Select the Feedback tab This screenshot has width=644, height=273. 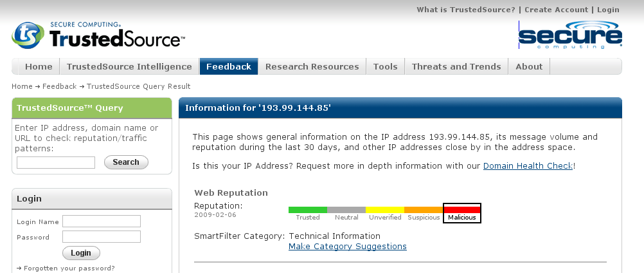(229, 66)
